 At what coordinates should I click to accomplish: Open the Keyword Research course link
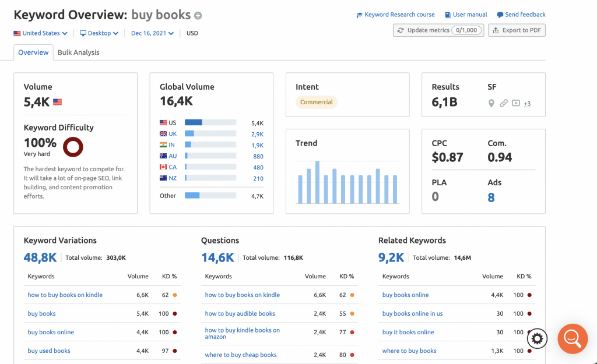click(396, 15)
